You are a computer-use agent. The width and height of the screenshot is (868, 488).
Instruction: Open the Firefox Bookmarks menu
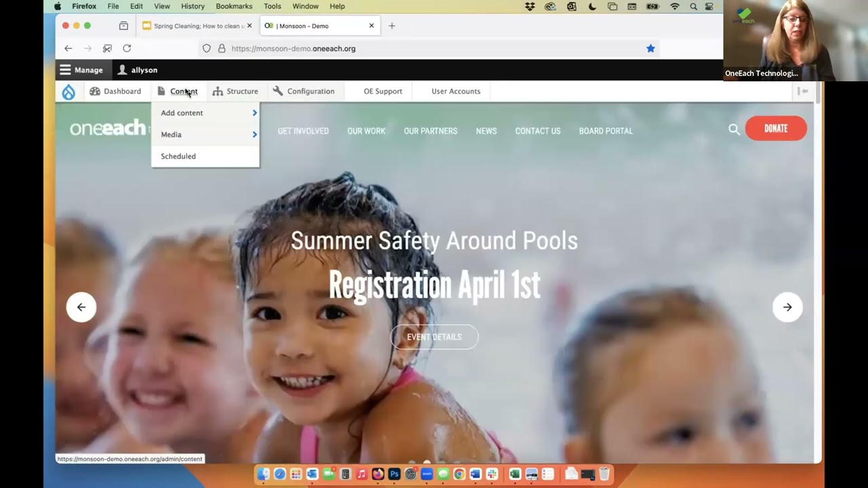coord(234,6)
